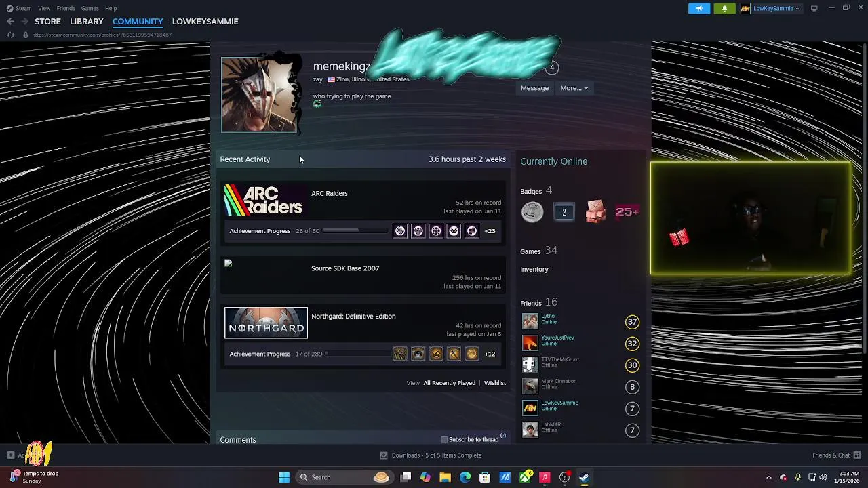
Task: Open the Xbox app from the taskbar
Action: coord(525,477)
